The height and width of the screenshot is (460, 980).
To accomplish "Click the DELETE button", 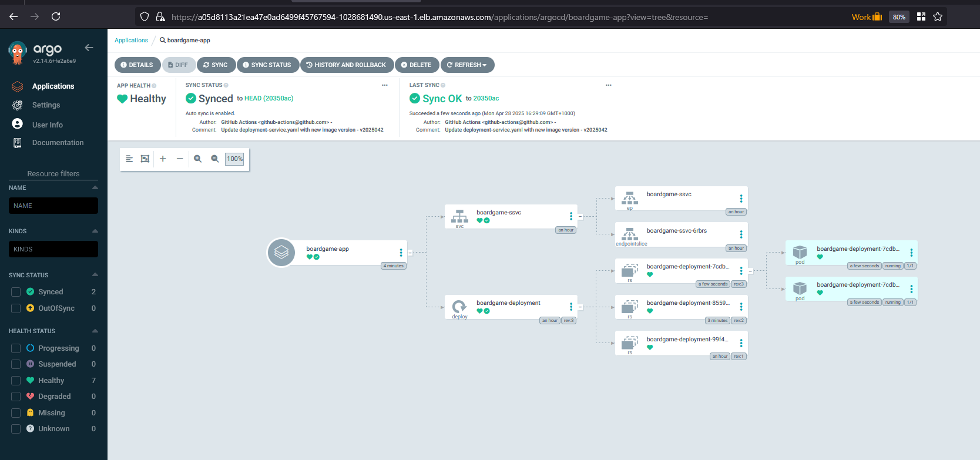I will point(417,65).
